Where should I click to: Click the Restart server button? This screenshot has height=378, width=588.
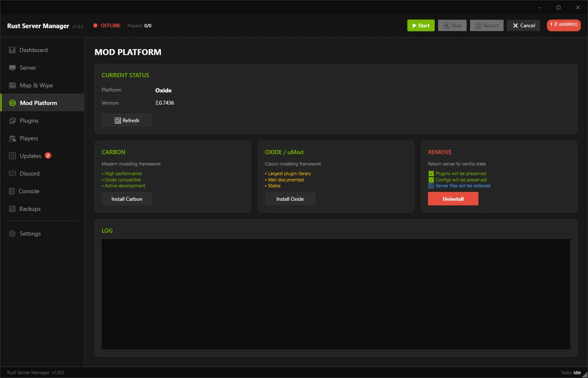click(487, 26)
